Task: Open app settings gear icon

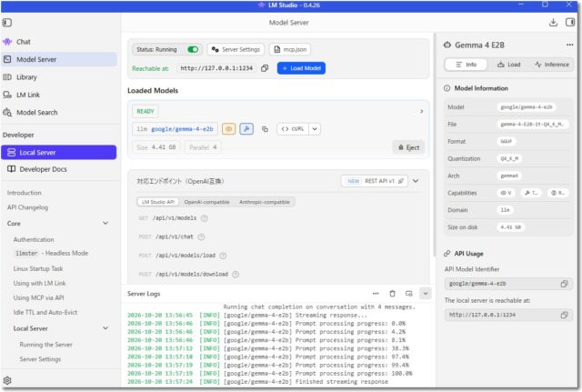Action: tap(7, 380)
